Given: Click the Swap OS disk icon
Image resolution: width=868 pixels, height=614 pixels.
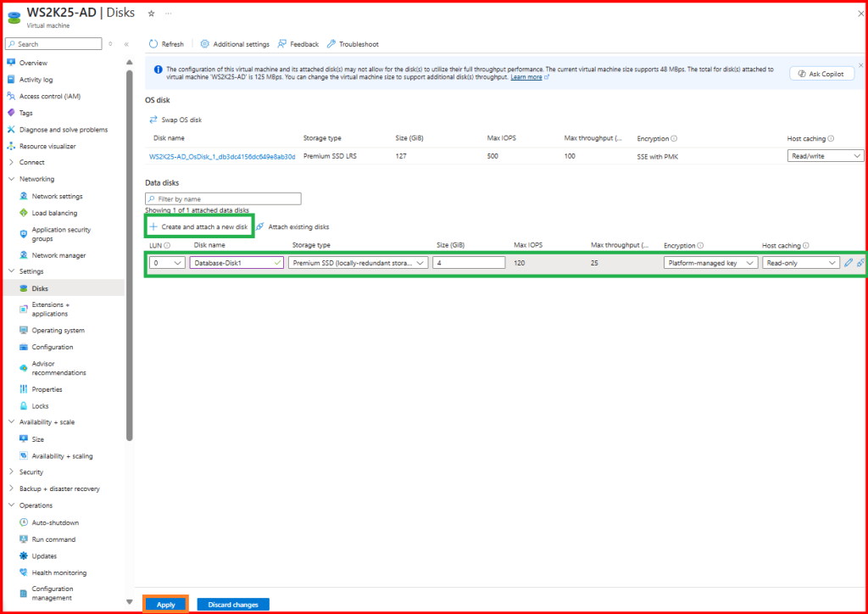Looking at the screenshot, I should tap(154, 120).
